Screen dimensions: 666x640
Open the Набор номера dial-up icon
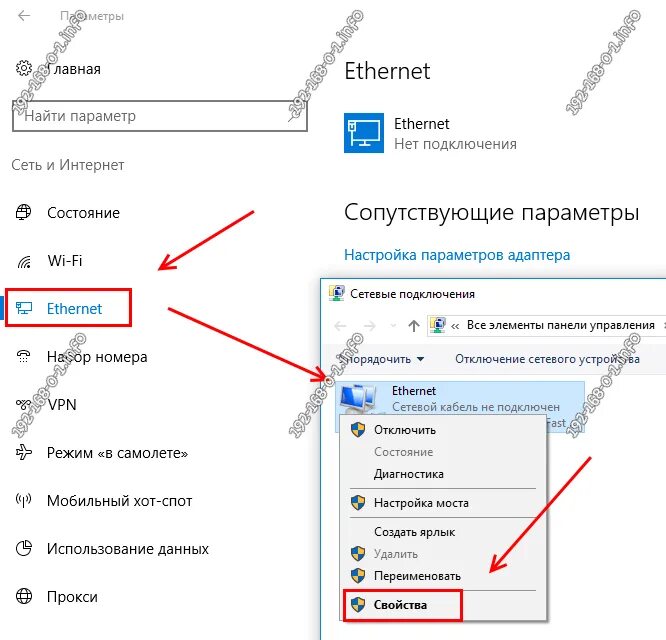(23, 356)
